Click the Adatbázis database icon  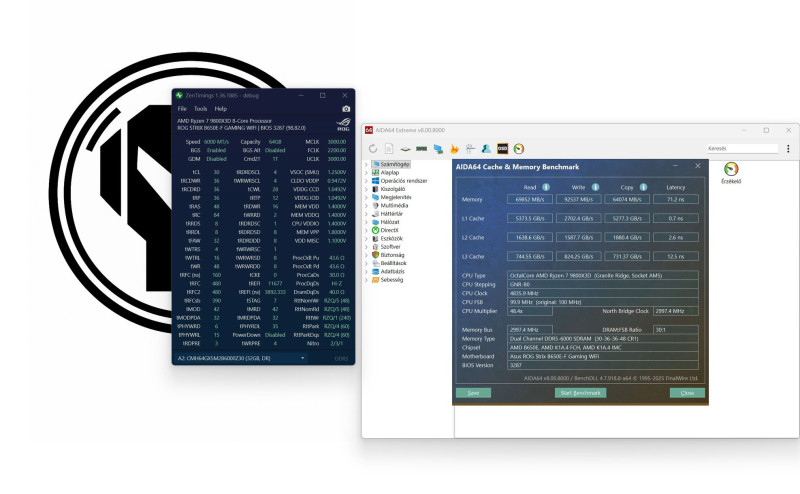(376, 271)
